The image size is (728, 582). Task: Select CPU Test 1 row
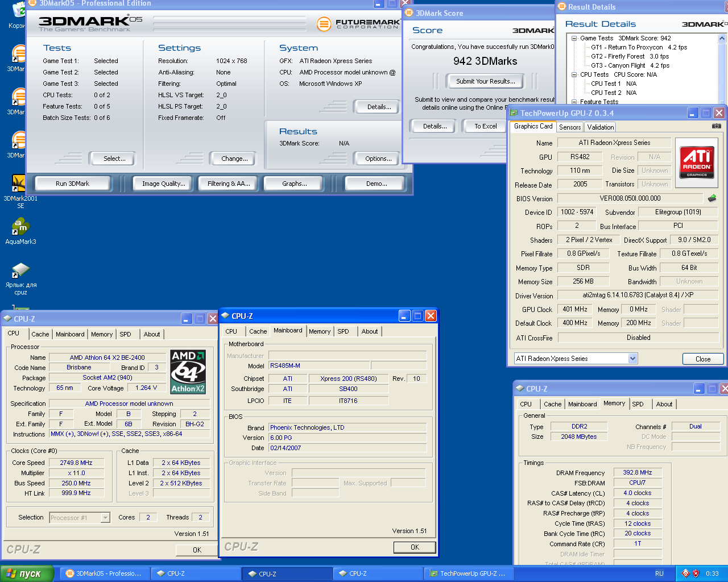[x=613, y=84]
